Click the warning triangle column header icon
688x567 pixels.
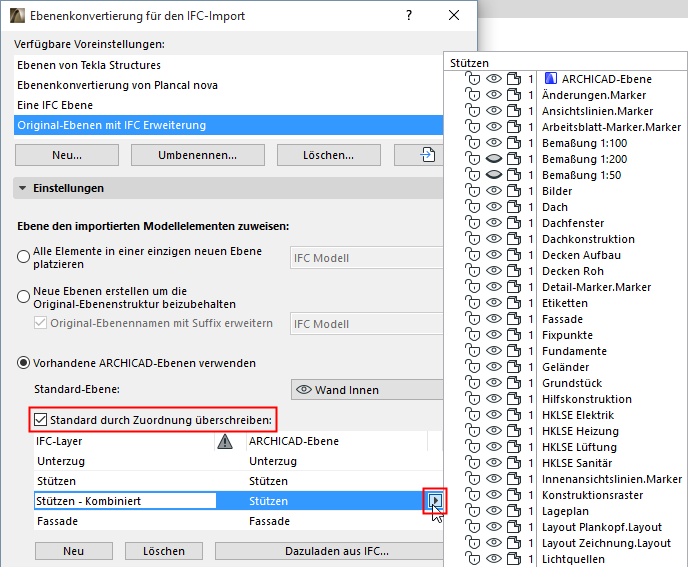225,441
